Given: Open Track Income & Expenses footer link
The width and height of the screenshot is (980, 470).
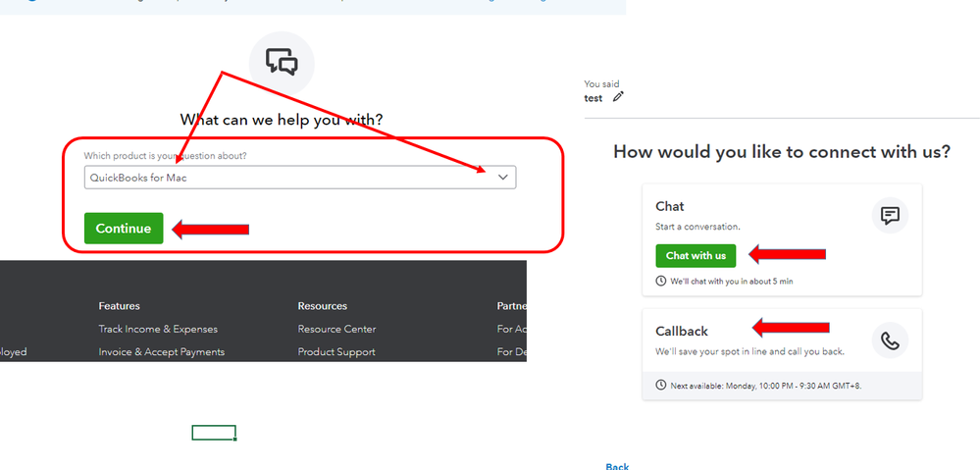Looking at the screenshot, I should [158, 329].
